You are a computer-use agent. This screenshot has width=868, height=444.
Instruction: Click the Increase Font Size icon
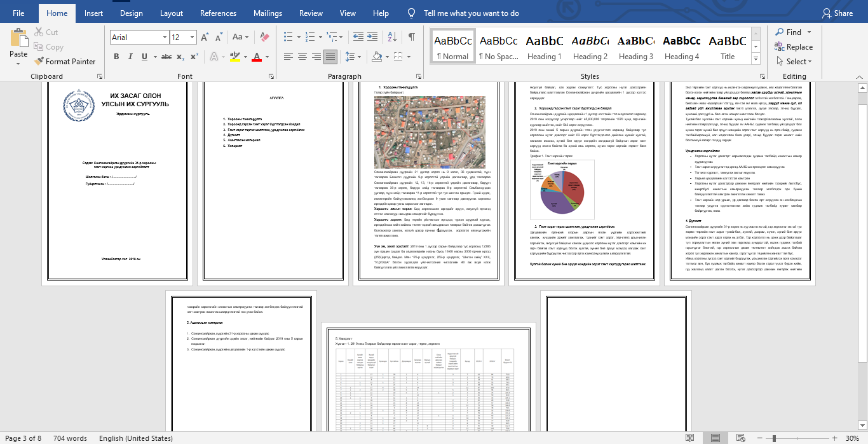(x=205, y=38)
